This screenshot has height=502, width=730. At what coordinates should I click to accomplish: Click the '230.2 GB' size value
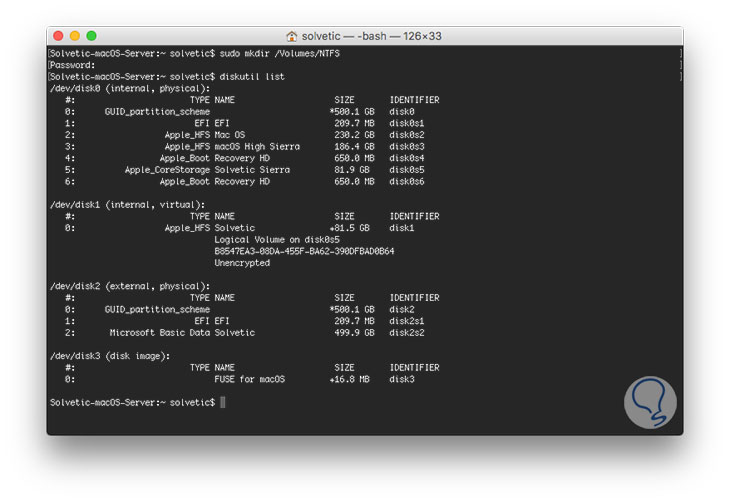[354, 135]
